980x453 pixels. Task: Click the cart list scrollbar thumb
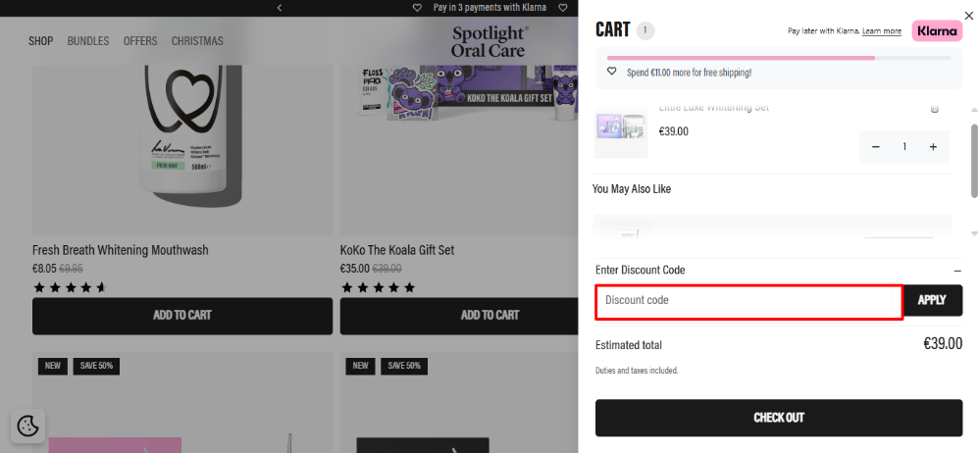[x=974, y=161]
